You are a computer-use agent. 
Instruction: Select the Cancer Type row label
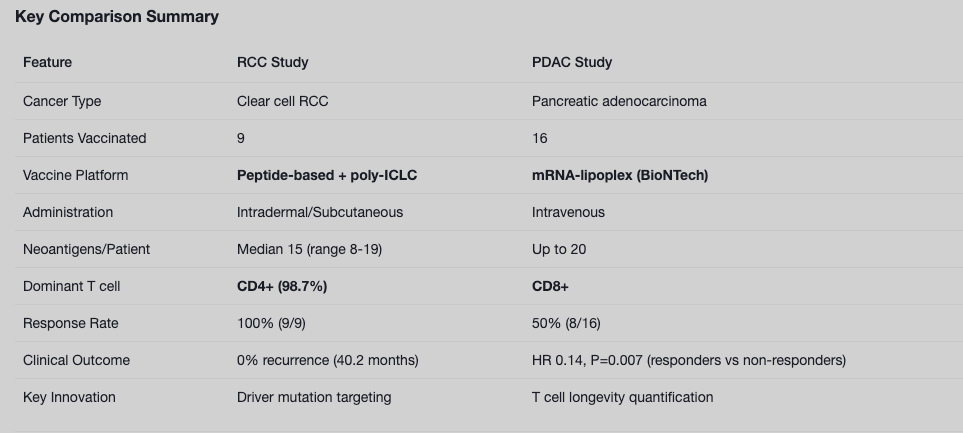62,101
